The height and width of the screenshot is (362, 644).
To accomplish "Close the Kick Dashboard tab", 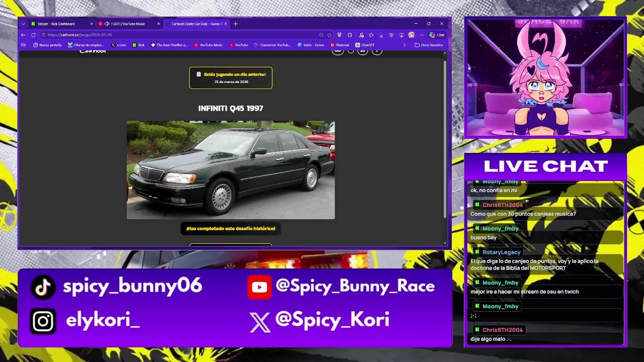I will click(x=92, y=24).
